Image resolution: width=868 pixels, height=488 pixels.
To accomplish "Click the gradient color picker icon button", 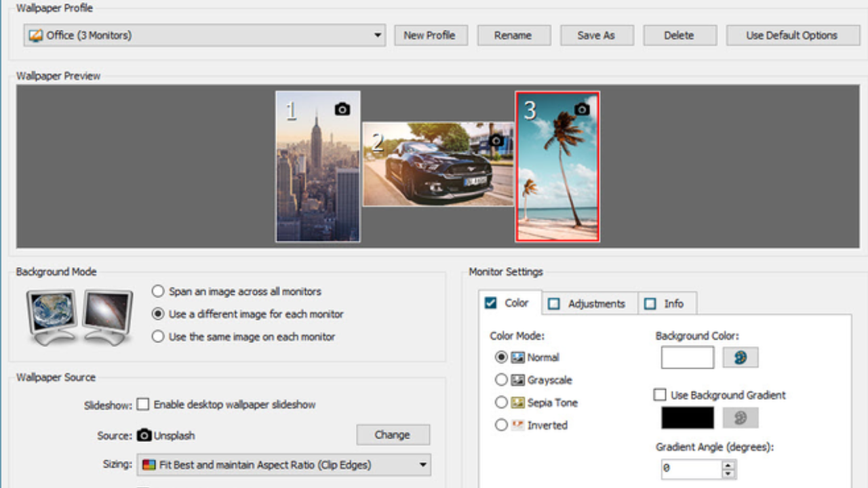I will point(740,418).
